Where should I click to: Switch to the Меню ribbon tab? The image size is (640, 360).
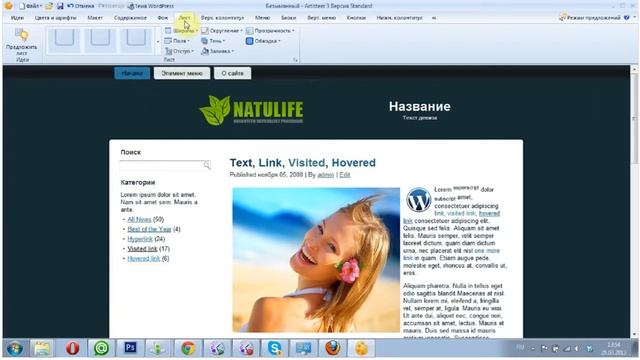262,18
